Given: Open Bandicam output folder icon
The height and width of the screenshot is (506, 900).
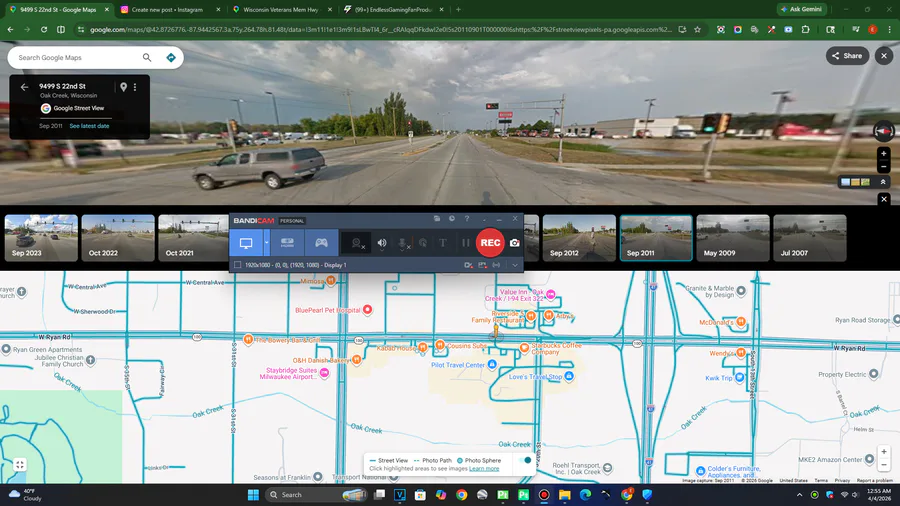Looking at the screenshot, I should tap(437, 219).
